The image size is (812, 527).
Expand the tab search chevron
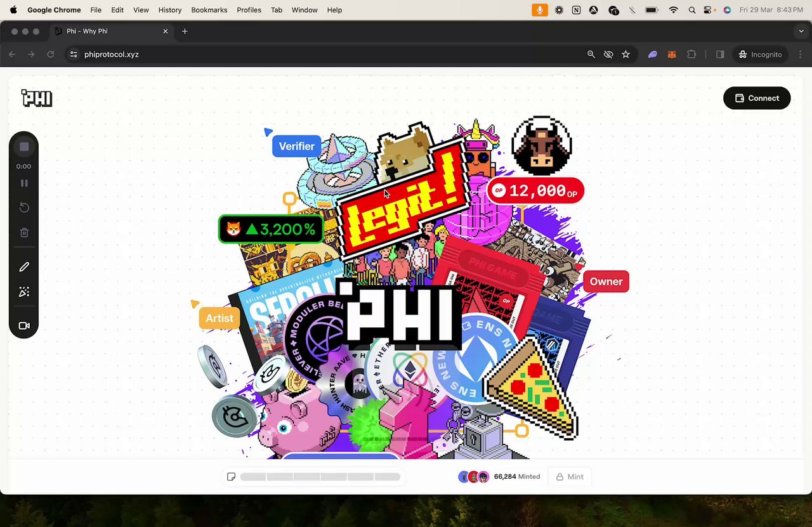[801, 31]
